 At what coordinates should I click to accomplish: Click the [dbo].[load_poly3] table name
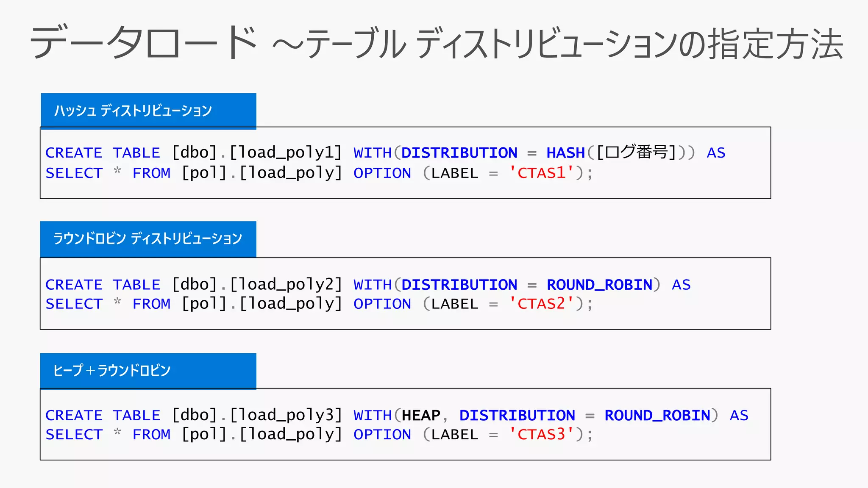pos(257,416)
